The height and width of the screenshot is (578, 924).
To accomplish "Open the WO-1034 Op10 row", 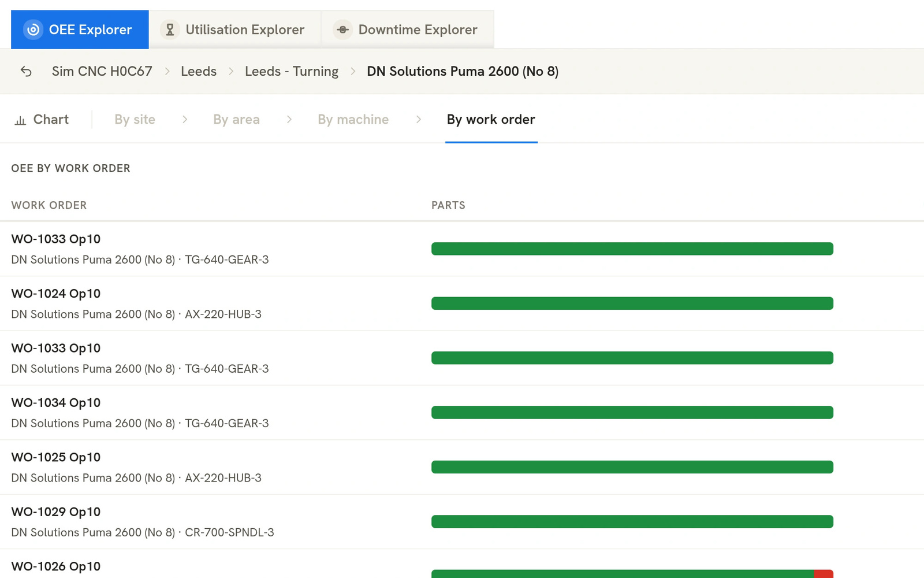I will click(462, 413).
